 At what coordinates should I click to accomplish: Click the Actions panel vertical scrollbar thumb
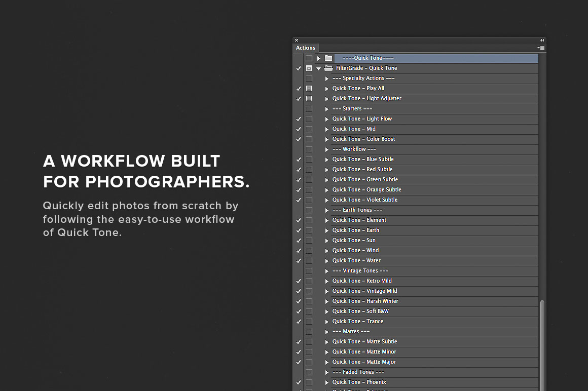click(542, 344)
